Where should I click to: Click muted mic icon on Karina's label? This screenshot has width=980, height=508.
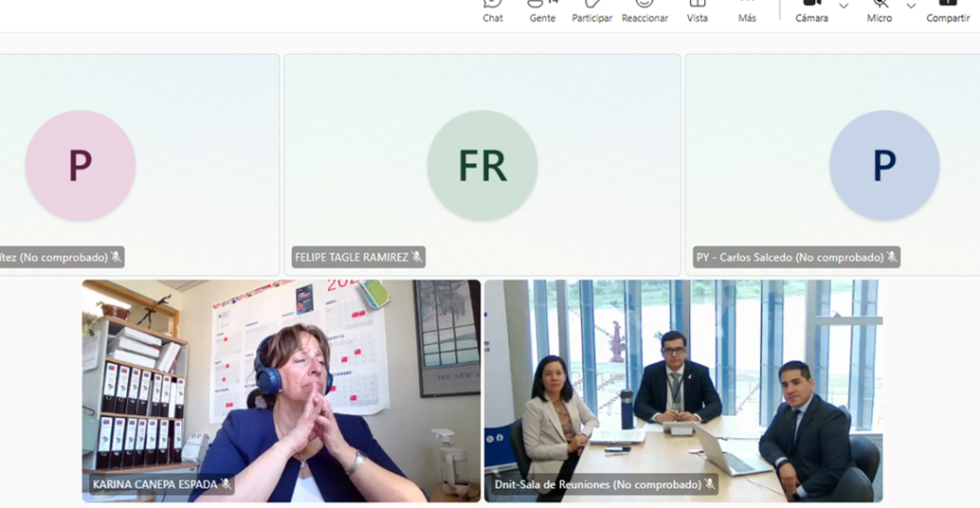coord(226,484)
